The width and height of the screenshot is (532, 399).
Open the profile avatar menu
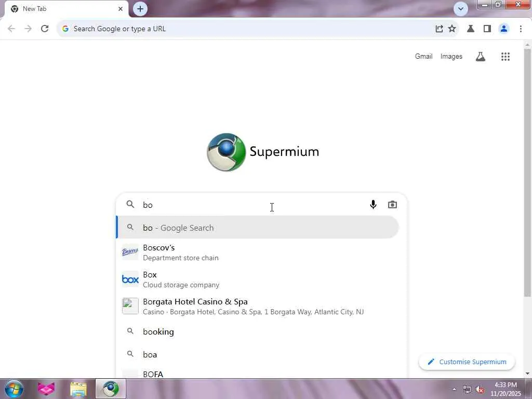[x=504, y=29]
